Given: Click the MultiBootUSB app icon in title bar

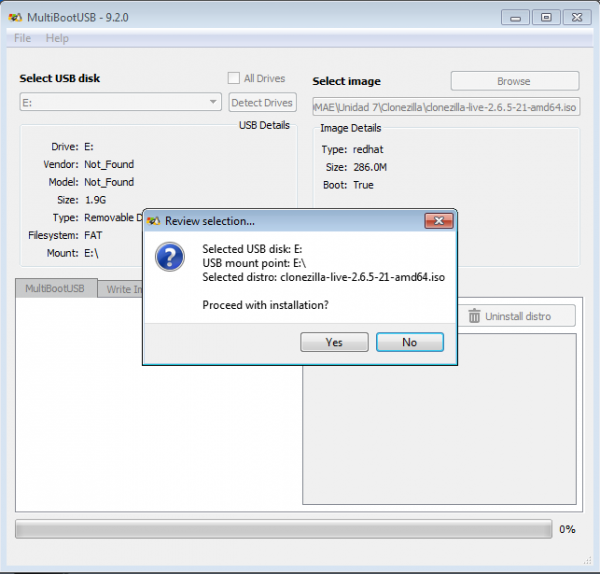Looking at the screenshot, I should [15, 17].
